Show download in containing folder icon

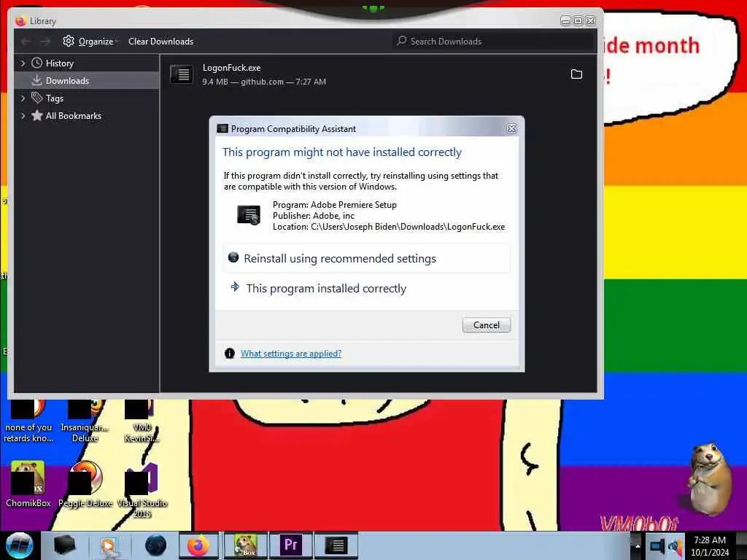(x=576, y=74)
